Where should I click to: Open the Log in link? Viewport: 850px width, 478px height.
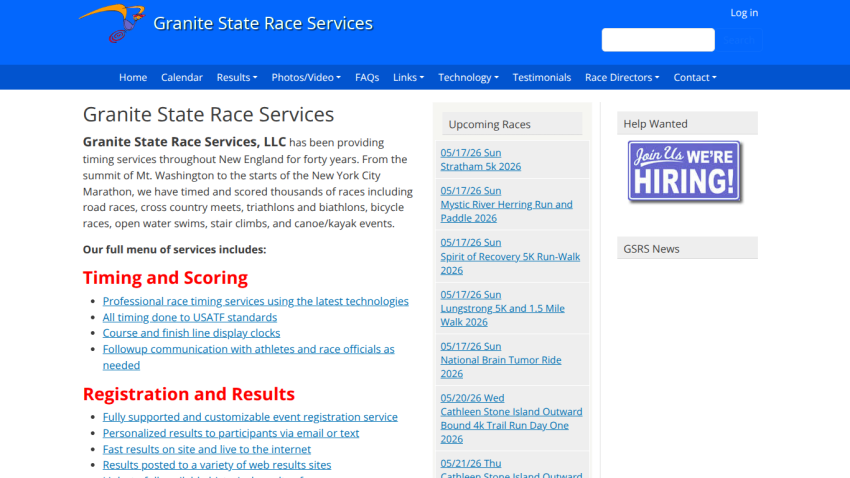coord(744,12)
